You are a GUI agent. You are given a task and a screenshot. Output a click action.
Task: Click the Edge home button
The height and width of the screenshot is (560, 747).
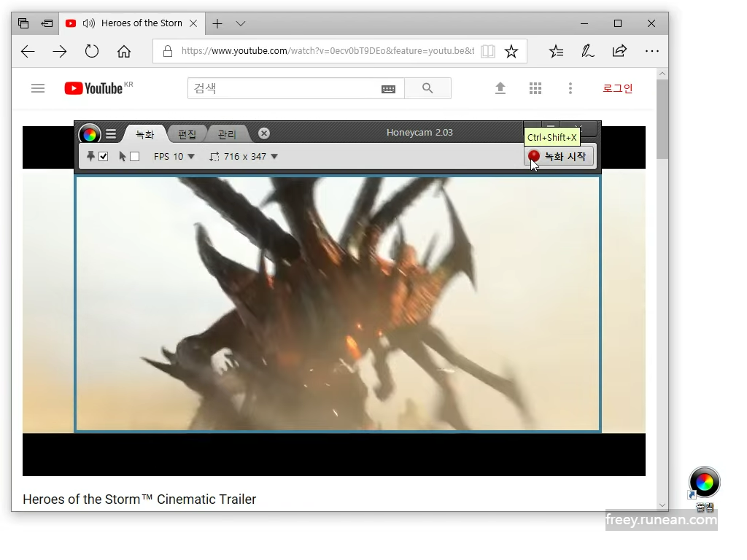point(124,51)
